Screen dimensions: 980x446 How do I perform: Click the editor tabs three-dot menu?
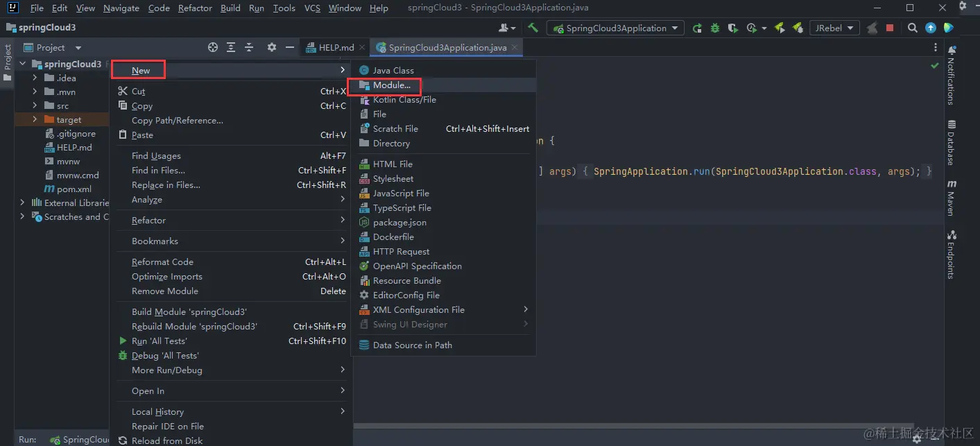pos(936,47)
